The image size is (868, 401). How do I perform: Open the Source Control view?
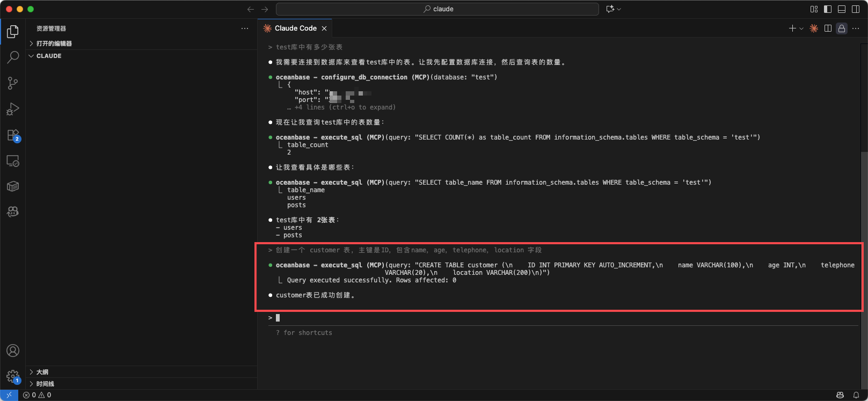[13, 83]
